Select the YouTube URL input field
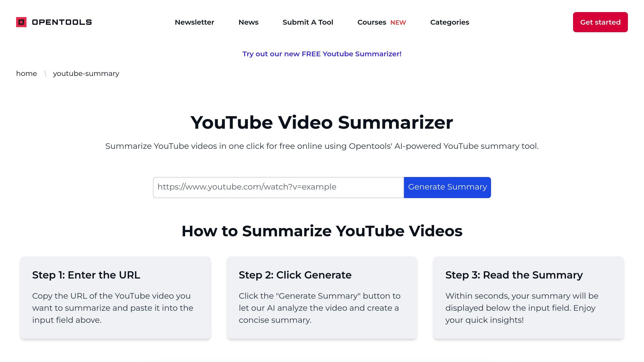This screenshot has width=644, height=362. 278,187
